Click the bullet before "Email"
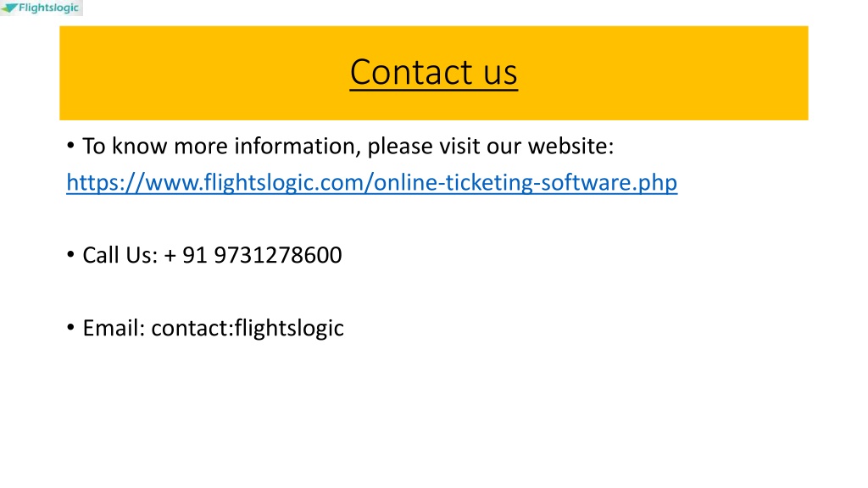Image resolution: width=868 pixels, height=488 pixels. click(70, 328)
